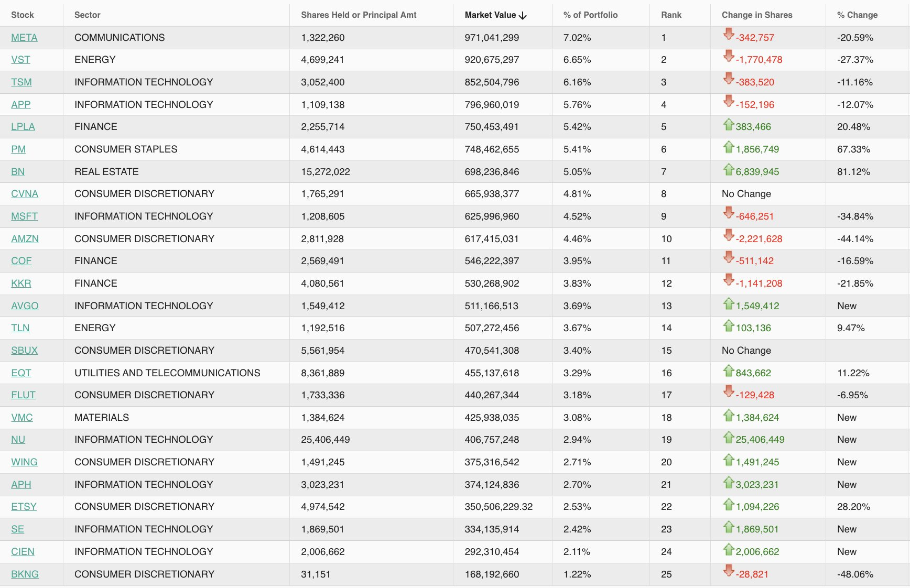Click red down arrow in MSFT row

(729, 213)
